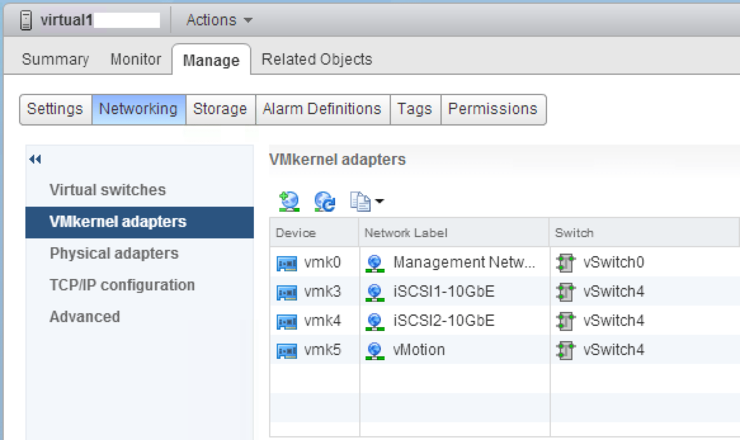Click the host icon beside virtual1
Screen dimensions: 740x440
pos(26,20)
